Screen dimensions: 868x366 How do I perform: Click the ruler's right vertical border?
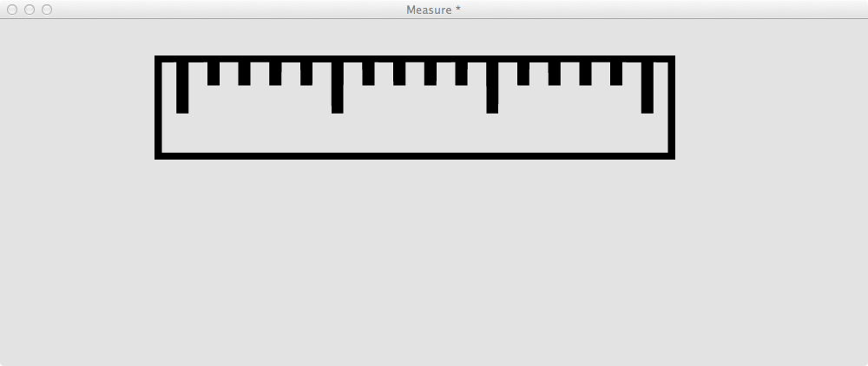tap(672, 108)
